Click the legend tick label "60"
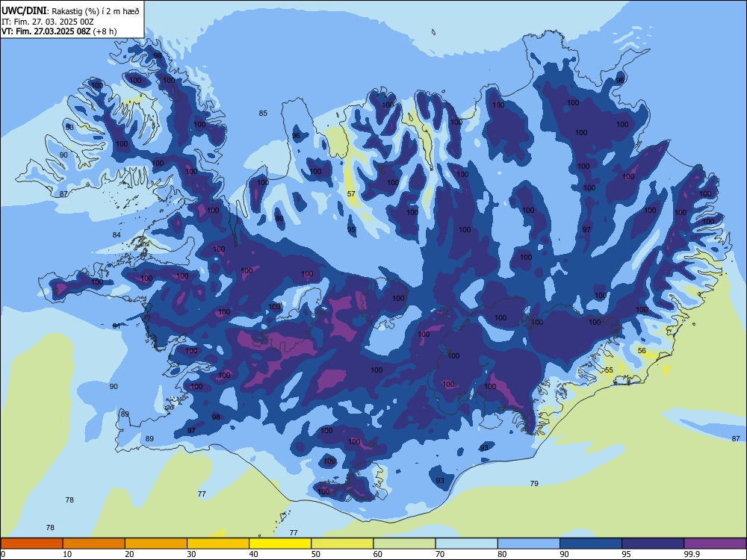 (x=378, y=554)
